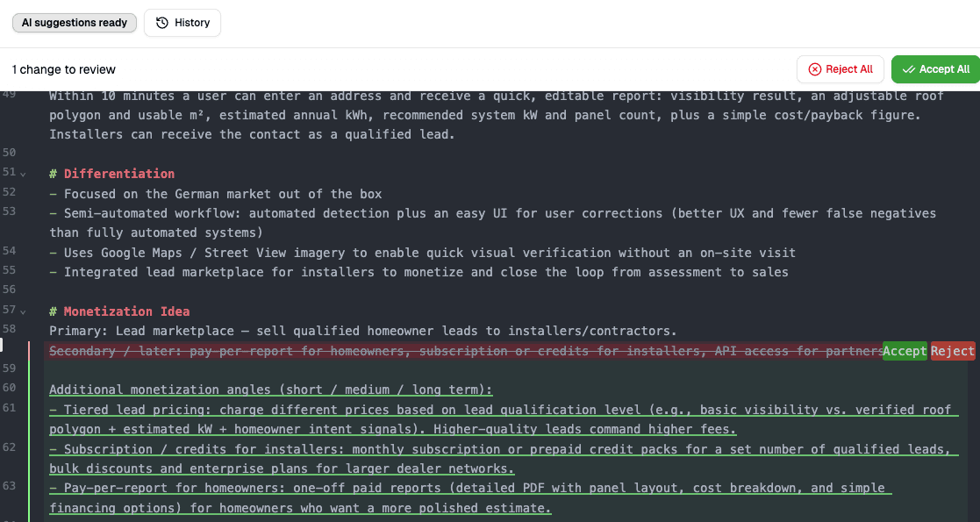Viewport: 980px width, 522px height.
Task: Click the green # heading marker before Monetization Idea
Action: (54, 311)
